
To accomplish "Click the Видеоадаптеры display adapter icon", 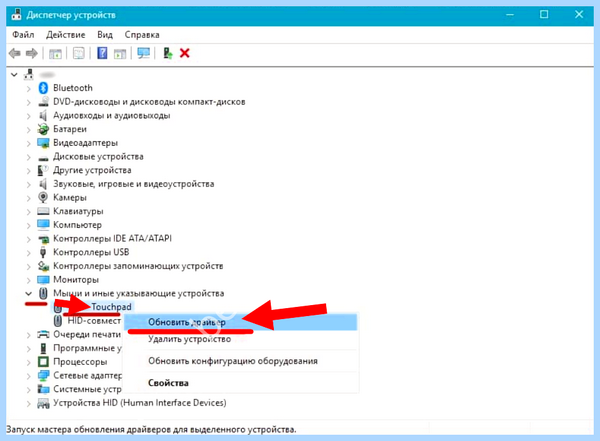I will (43, 143).
